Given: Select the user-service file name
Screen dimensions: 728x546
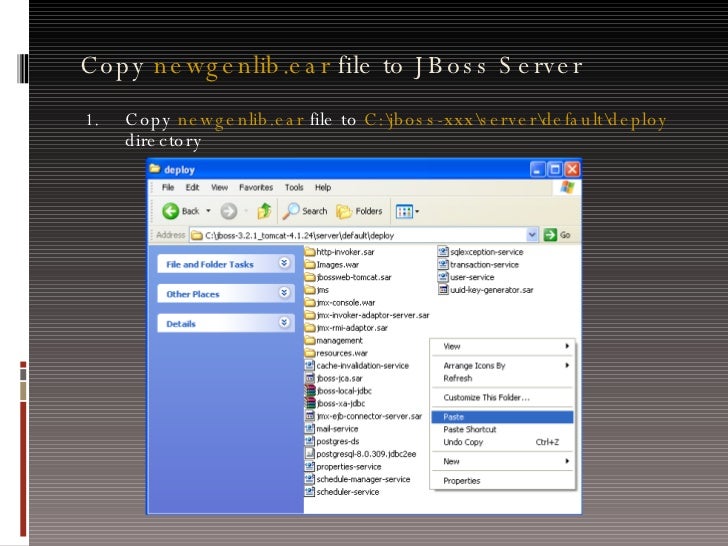Looking at the screenshot, I should tap(472, 277).
